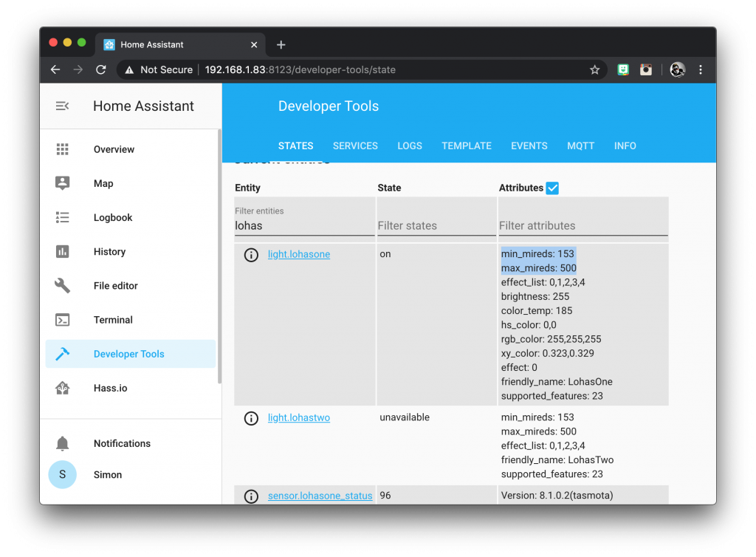Reload the page in the browser
This screenshot has width=756, height=557.
(x=100, y=70)
